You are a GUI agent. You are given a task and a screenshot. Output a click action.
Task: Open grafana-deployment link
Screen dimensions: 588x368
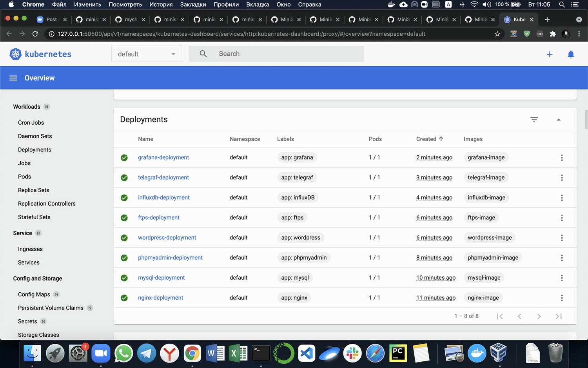coord(163,157)
